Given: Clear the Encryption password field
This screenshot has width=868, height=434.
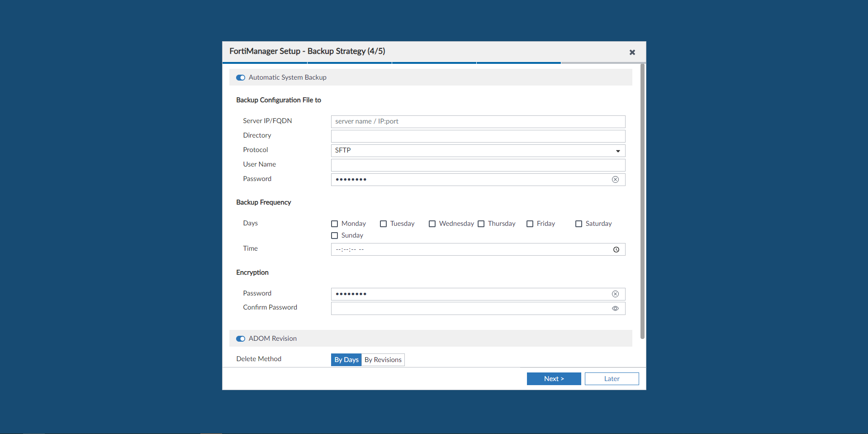Looking at the screenshot, I should [x=615, y=294].
